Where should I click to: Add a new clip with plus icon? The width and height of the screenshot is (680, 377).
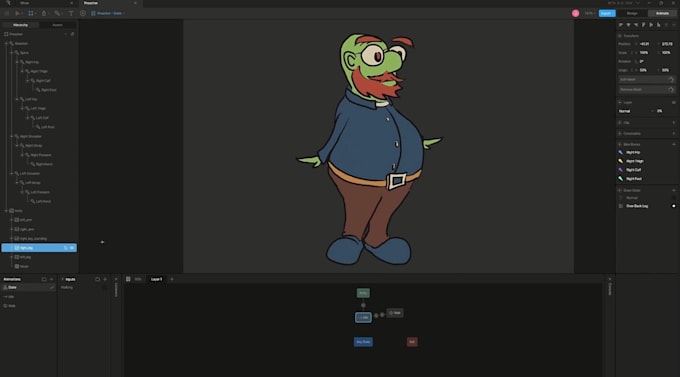673,123
